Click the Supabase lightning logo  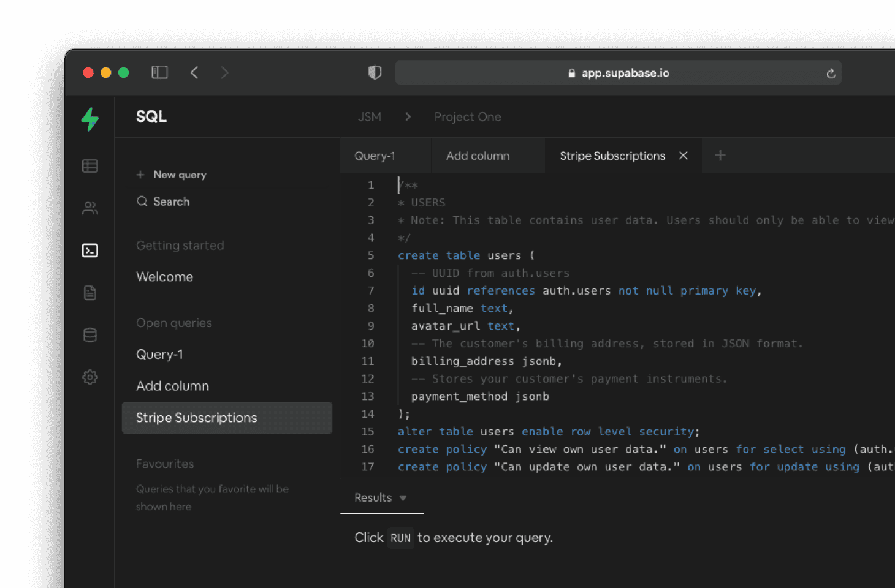pyautogui.click(x=89, y=119)
